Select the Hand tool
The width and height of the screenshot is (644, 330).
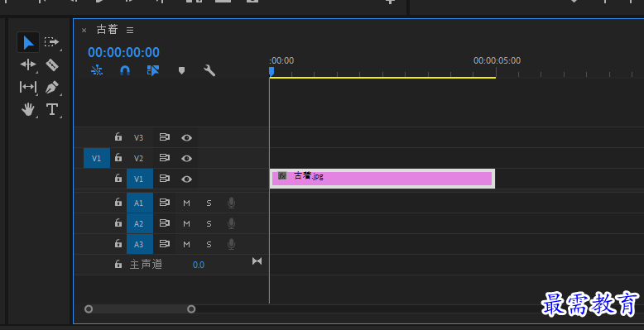[x=28, y=110]
